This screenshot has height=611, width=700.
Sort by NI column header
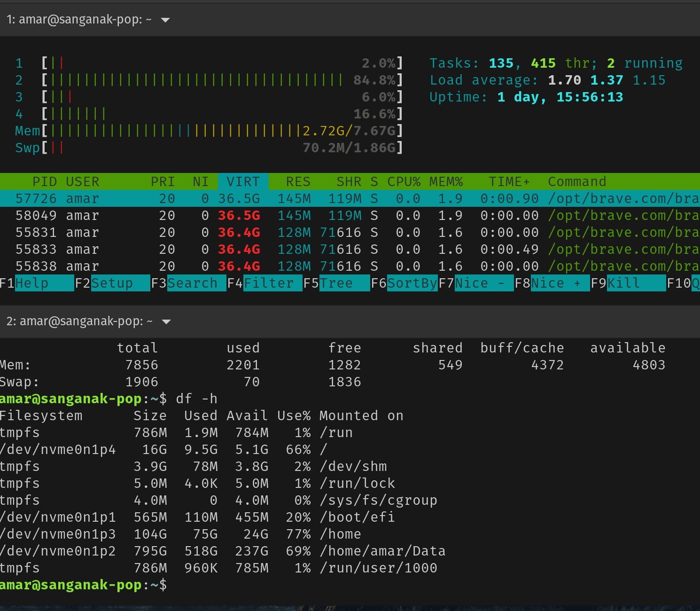(x=201, y=182)
